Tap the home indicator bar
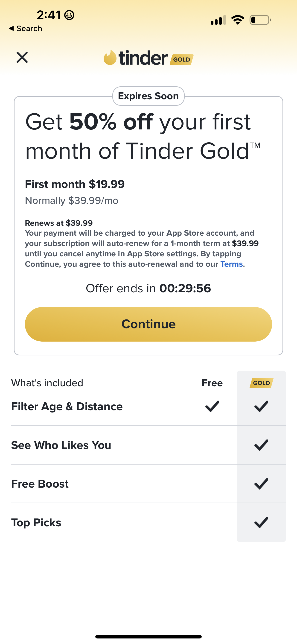This screenshot has height=644, width=297. (148, 636)
